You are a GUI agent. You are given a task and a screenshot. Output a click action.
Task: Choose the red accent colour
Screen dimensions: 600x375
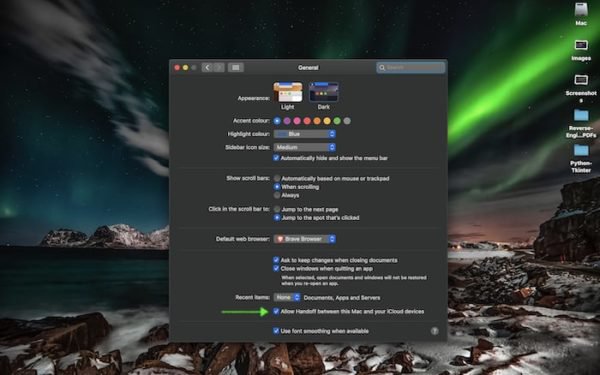pyautogui.click(x=307, y=121)
